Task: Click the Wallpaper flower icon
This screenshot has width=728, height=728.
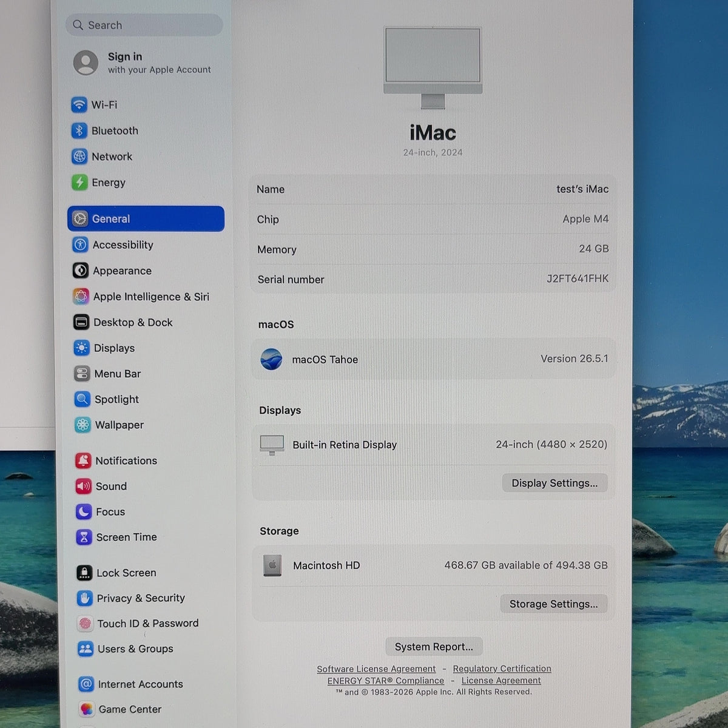Action: [x=83, y=425]
